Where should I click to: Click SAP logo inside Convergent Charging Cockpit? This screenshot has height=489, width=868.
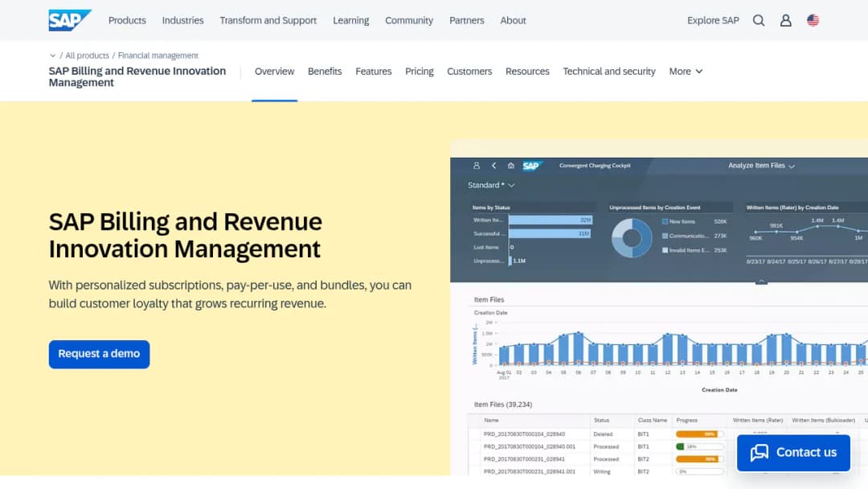coord(531,166)
